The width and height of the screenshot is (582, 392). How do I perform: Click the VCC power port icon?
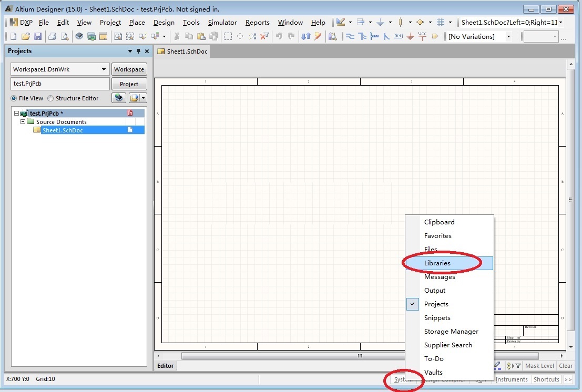[422, 36]
